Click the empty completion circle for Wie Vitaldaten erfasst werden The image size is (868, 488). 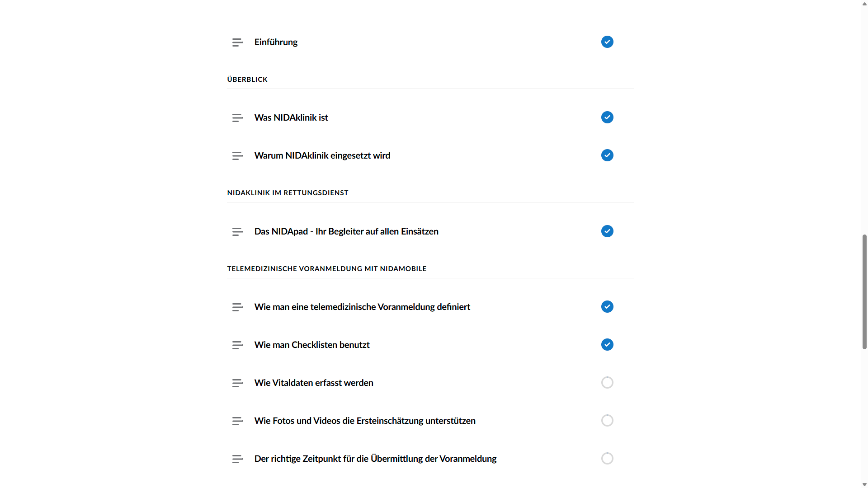[x=607, y=383]
